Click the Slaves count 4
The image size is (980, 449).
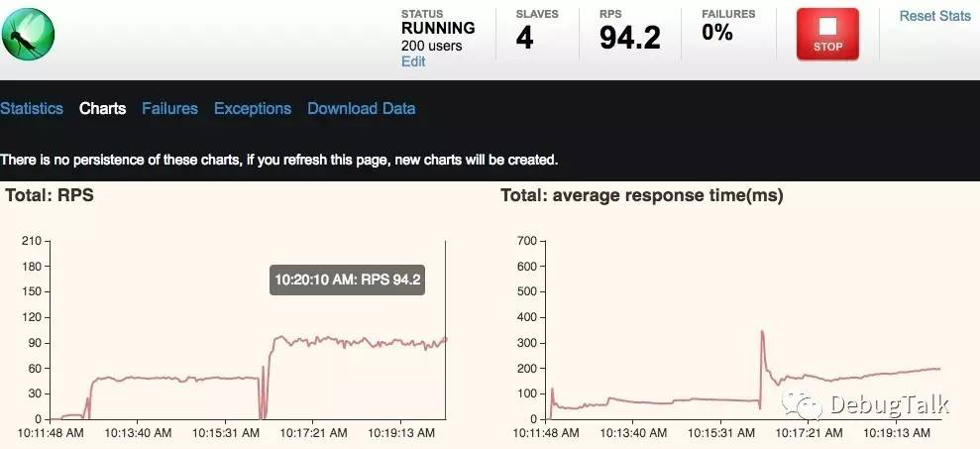pyautogui.click(x=524, y=38)
